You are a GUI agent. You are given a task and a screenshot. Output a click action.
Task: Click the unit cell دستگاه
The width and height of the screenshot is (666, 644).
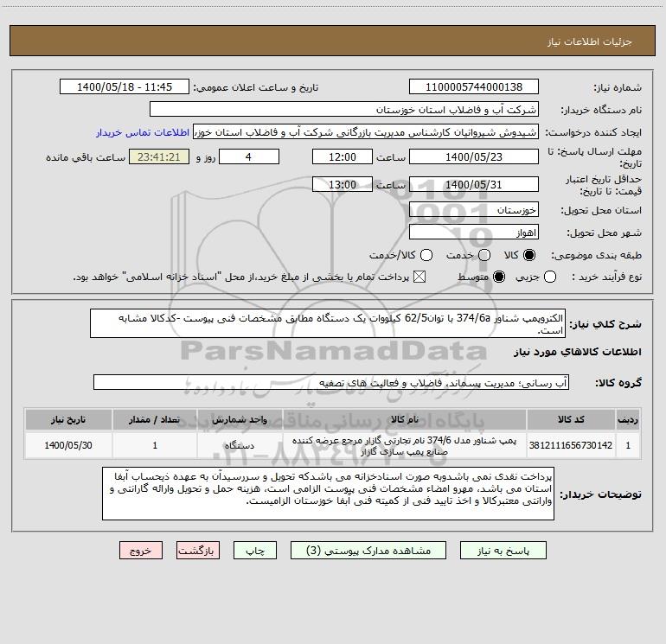pos(240,445)
